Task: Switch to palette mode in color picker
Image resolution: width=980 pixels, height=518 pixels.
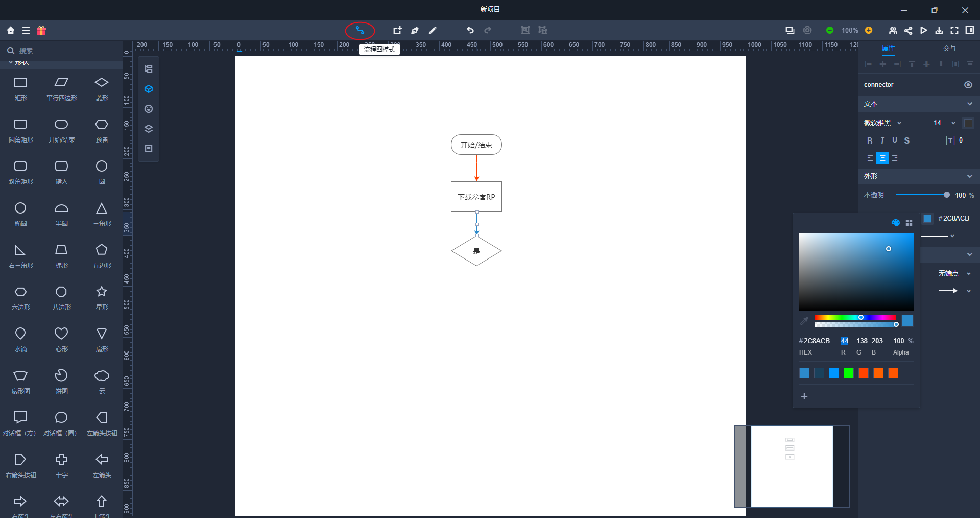Action: tap(895, 223)
